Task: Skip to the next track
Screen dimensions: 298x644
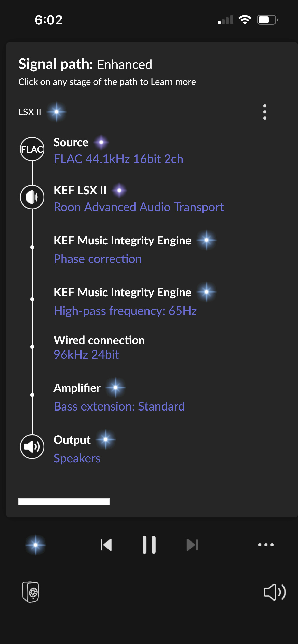Action: point(192,545)
